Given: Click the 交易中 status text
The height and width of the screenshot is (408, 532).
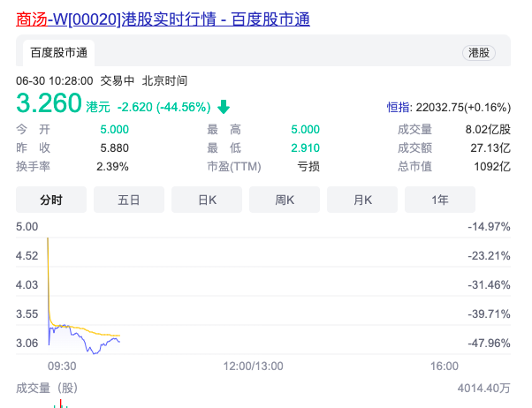Looking at the screenshot, I should [x=117, y=80].
